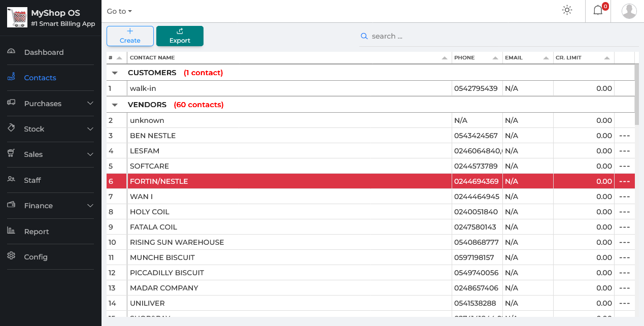Expand the Purchases submenu chevron
Screen dimensions: 644x326
click(x=90, y=104)
